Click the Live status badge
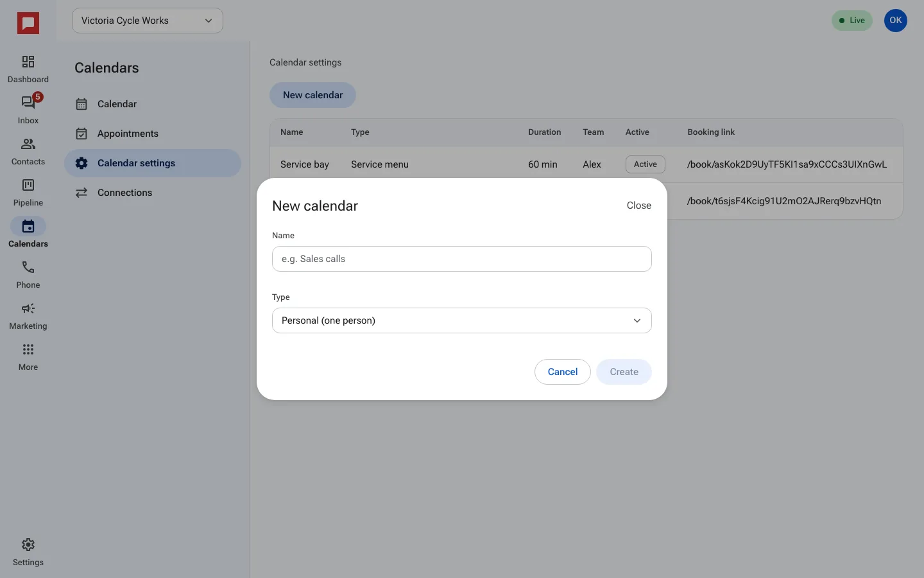This screenshot has width=924, height=578. pyautogui.click(x=852, y=21)
